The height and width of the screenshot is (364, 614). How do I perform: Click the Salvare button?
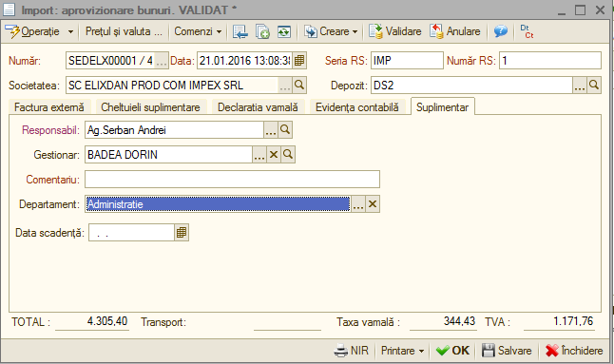click(x=507, y=351)
